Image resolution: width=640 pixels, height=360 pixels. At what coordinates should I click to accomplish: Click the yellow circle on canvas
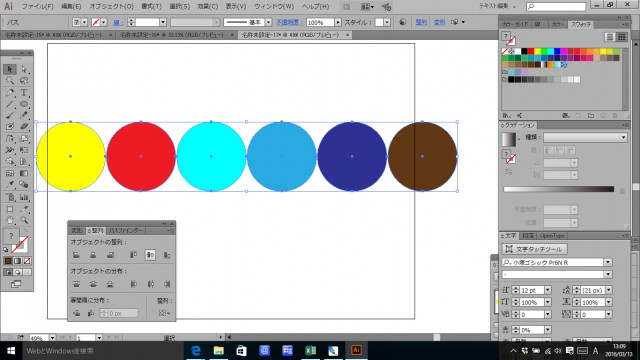click(71, 156)
